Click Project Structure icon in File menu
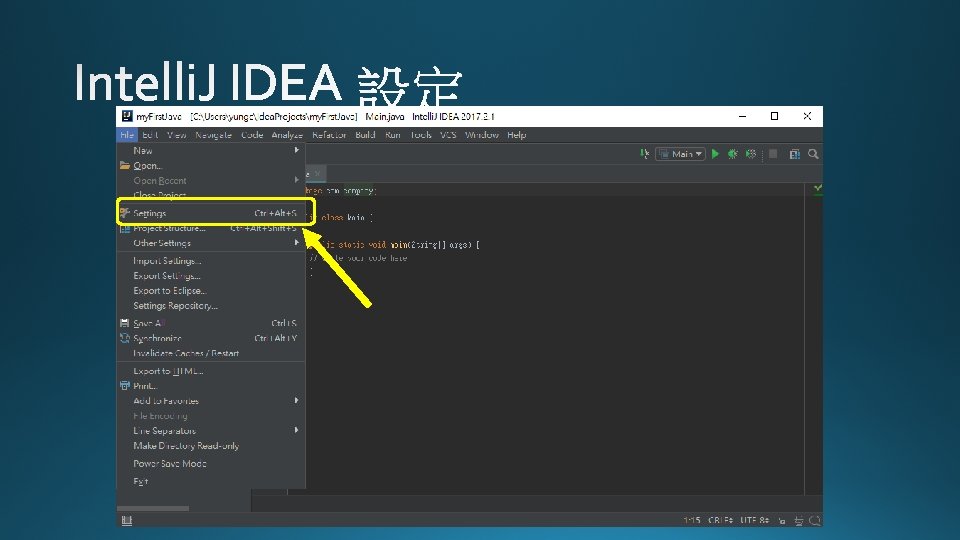960x540 pixels. tap(125, 228)
